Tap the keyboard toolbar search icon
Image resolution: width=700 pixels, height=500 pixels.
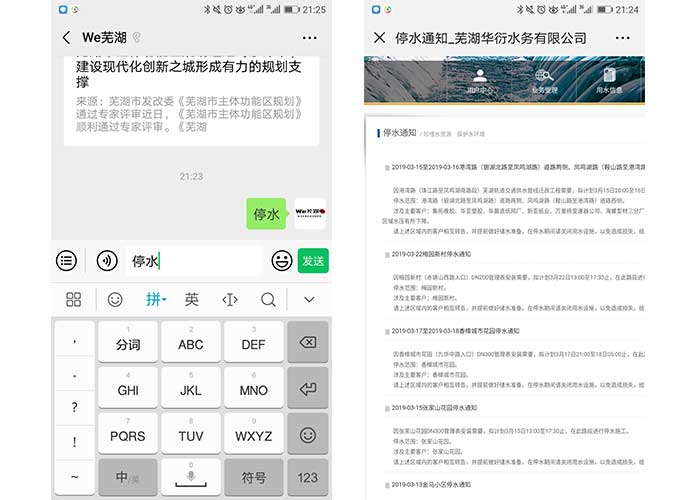268,299
